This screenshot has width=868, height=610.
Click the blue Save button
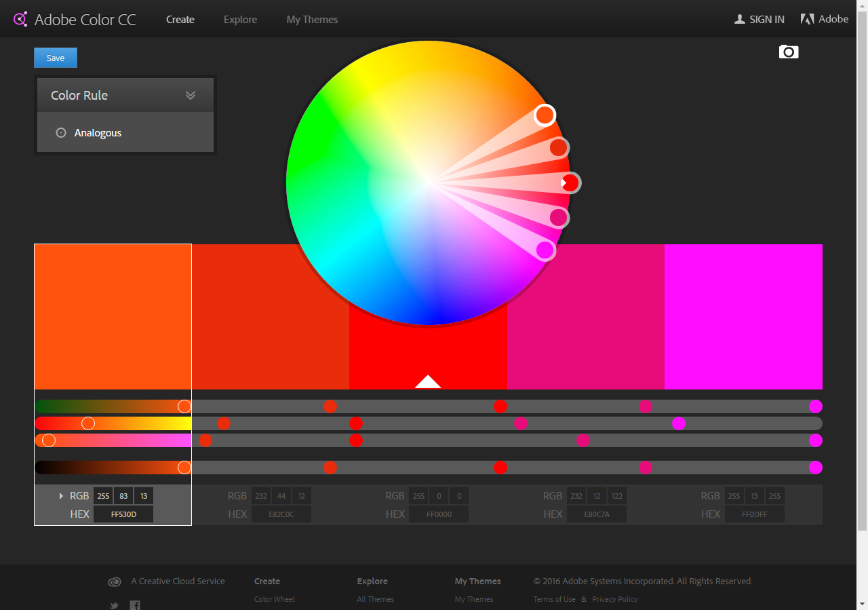tap(56, 58)
